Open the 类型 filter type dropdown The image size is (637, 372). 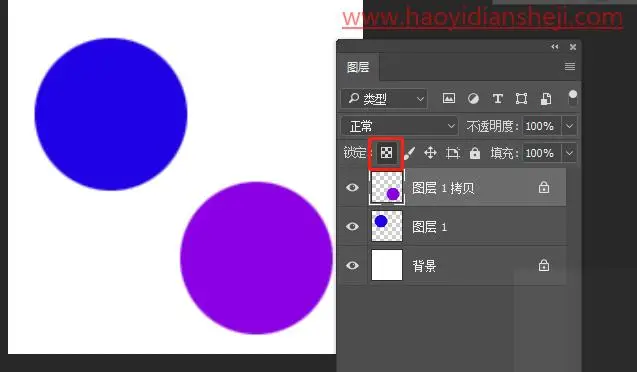[x=384, y=99]
